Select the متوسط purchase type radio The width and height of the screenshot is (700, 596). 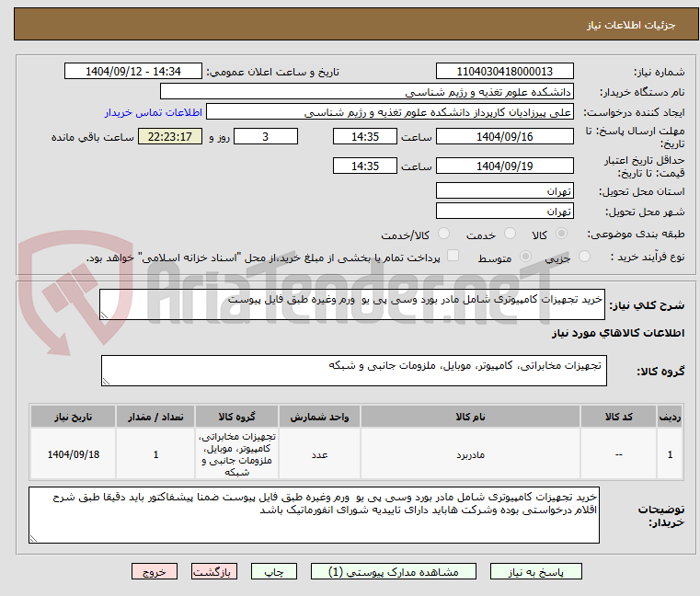pyautogui.click(x=526, y=257)
